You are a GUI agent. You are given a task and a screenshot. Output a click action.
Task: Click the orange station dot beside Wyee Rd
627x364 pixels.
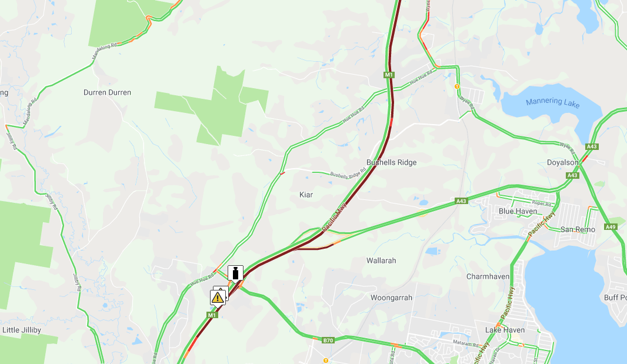(457, 86)
